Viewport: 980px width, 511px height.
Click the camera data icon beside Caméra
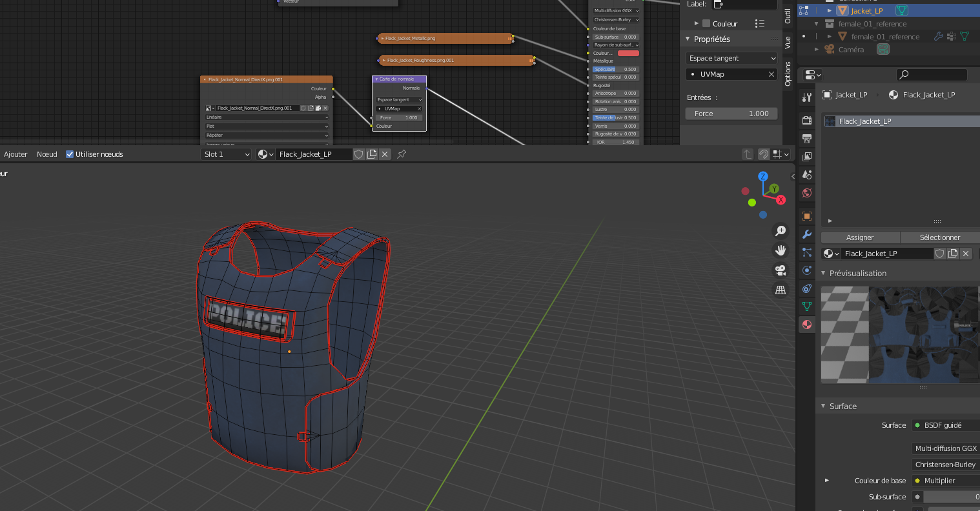(x=883, y=49)
